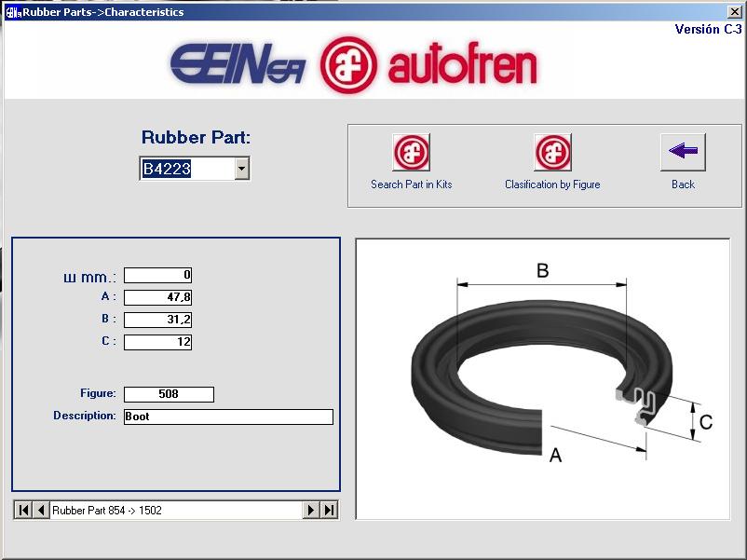
Task: Click the Search Part in Kits label
Action: point(411,184)
